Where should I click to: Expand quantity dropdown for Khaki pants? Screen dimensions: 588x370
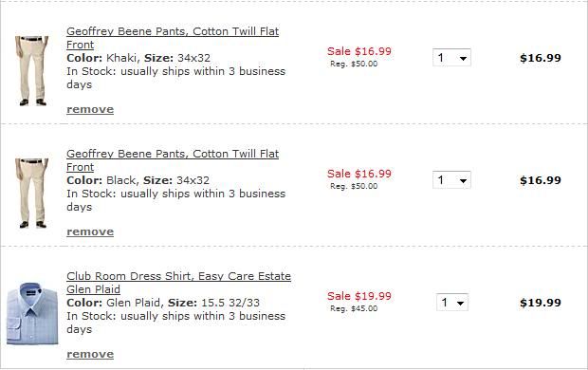(451, 58)
